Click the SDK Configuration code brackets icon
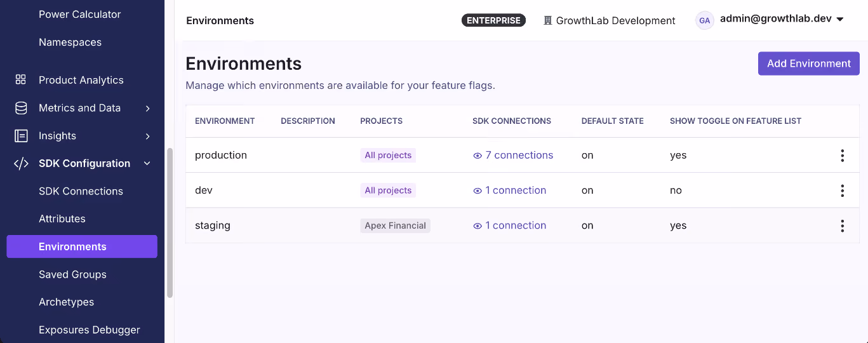The height and width of the screenshot is (343, 868). point(21,163)
